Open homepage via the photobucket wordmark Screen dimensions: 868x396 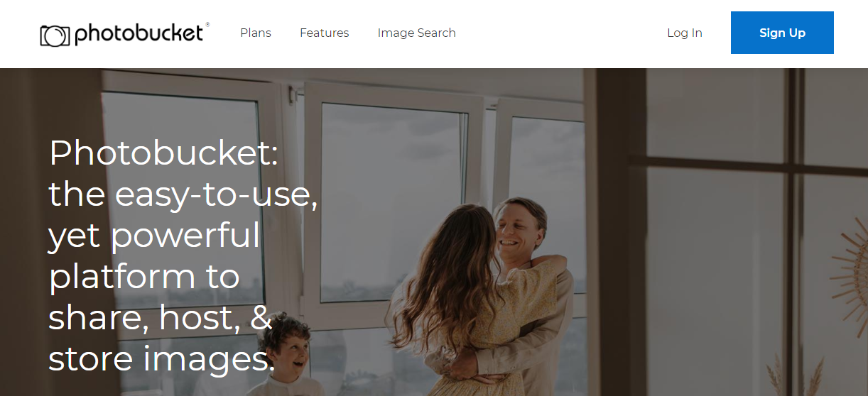pos(139,34)
